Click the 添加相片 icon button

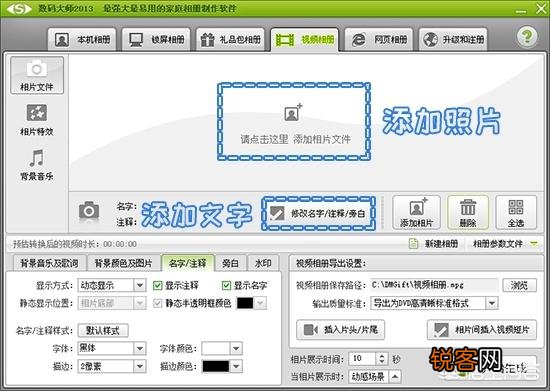416,213
